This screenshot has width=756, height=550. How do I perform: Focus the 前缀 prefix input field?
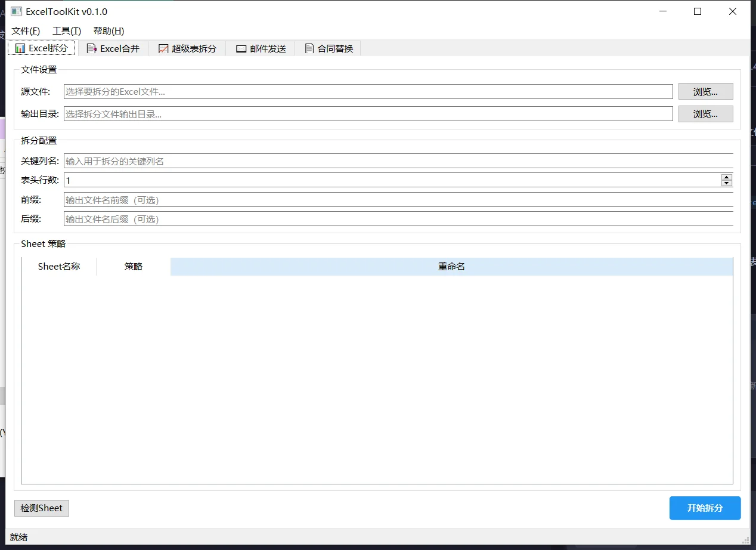click(x=398, y=200)
